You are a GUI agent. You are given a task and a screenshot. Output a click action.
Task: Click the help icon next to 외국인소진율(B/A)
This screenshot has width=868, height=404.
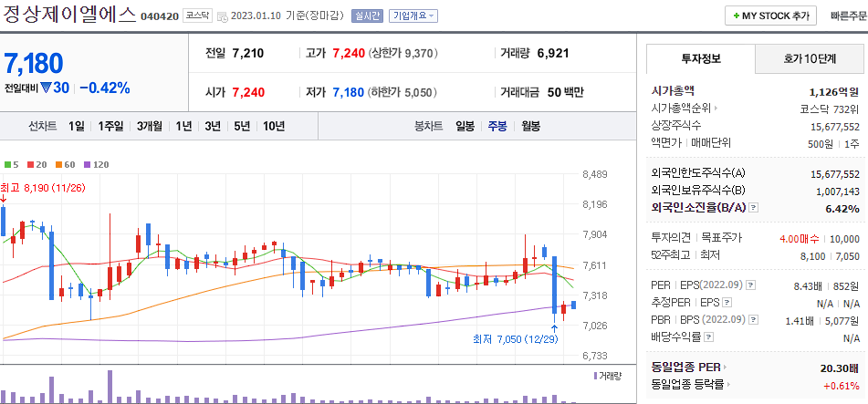(x=754, y=208)
